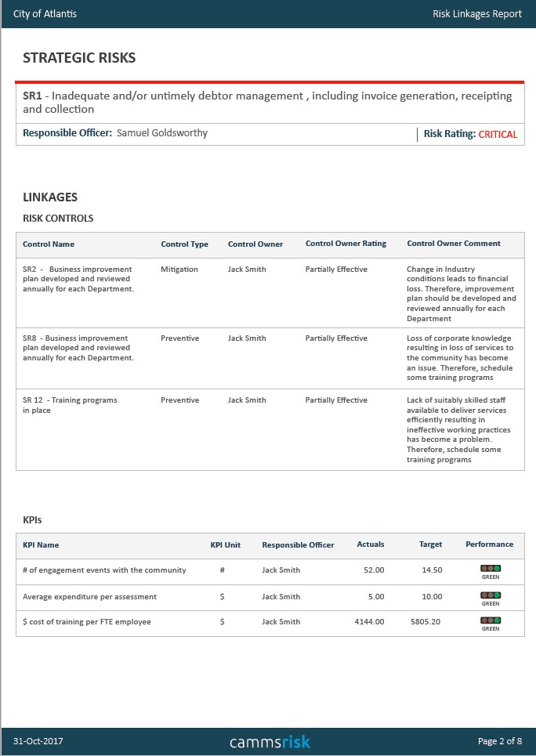The width and height of the screenshot is (536, 756).
Task: Click the KPI Name column header
Action: pyautogui.click(x=41, y=544)
